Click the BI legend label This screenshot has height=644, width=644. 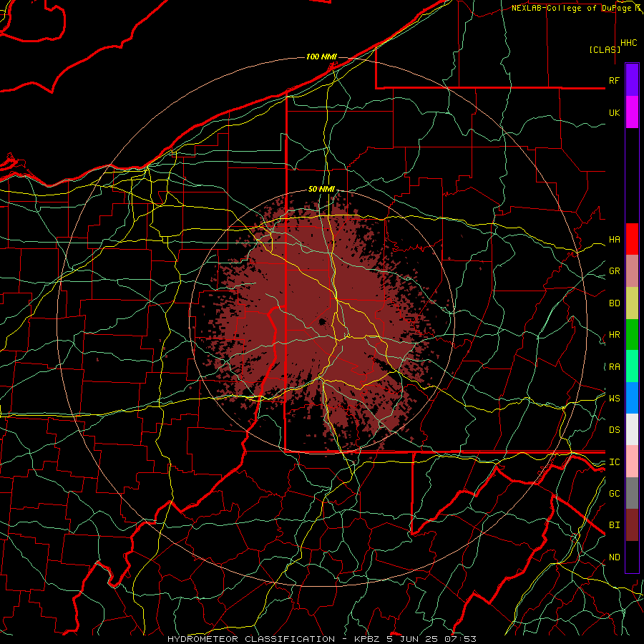pyautogui.click(x=614, y=525)
